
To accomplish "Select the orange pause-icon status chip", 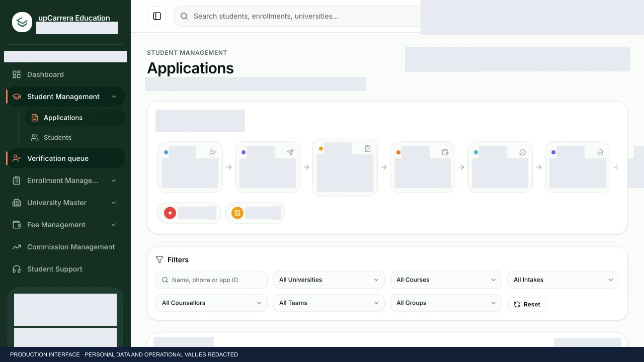I will [x=255, y=213].
